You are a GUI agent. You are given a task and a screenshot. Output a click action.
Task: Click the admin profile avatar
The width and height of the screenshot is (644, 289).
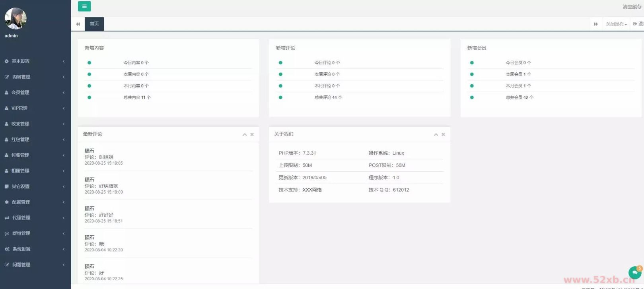tap(16, 18)
